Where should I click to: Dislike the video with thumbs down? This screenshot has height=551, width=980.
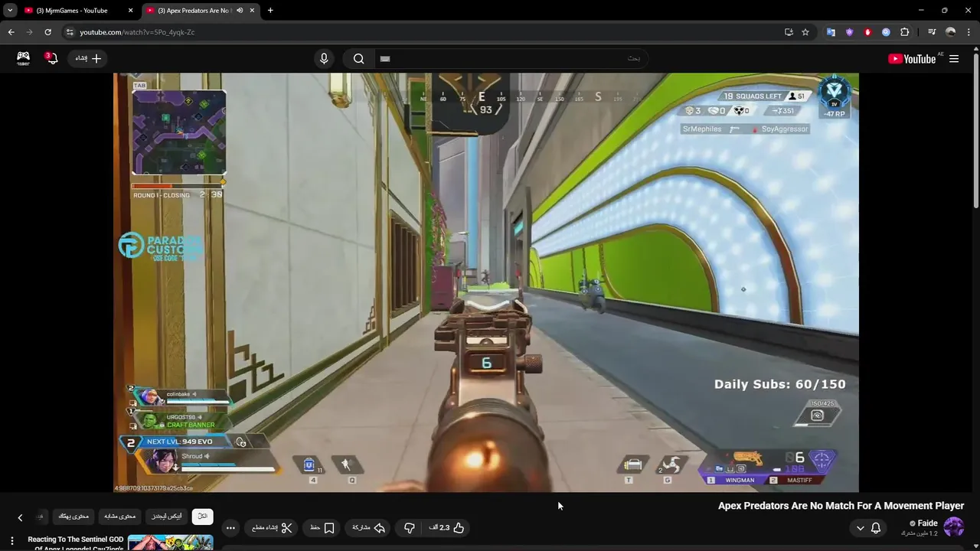(410, 528)
